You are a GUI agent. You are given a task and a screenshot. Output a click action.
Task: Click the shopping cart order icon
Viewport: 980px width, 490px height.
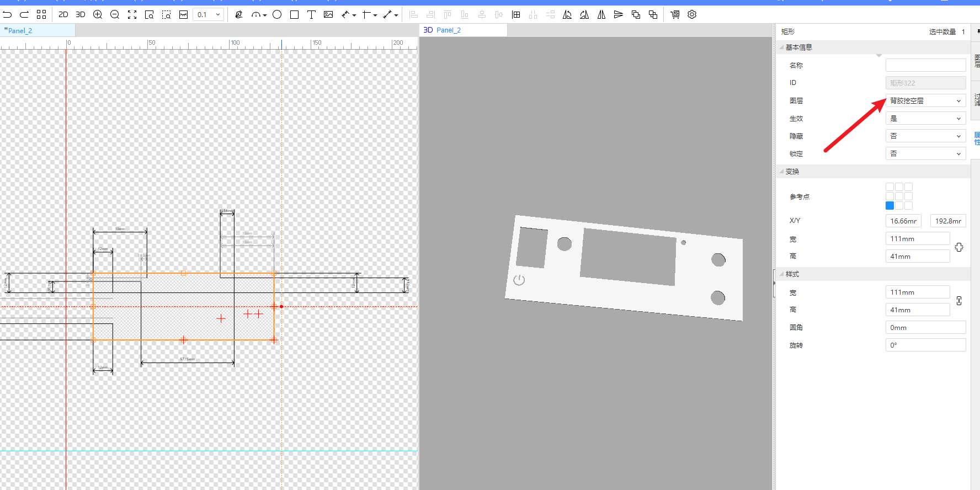[x=675, y=14]
